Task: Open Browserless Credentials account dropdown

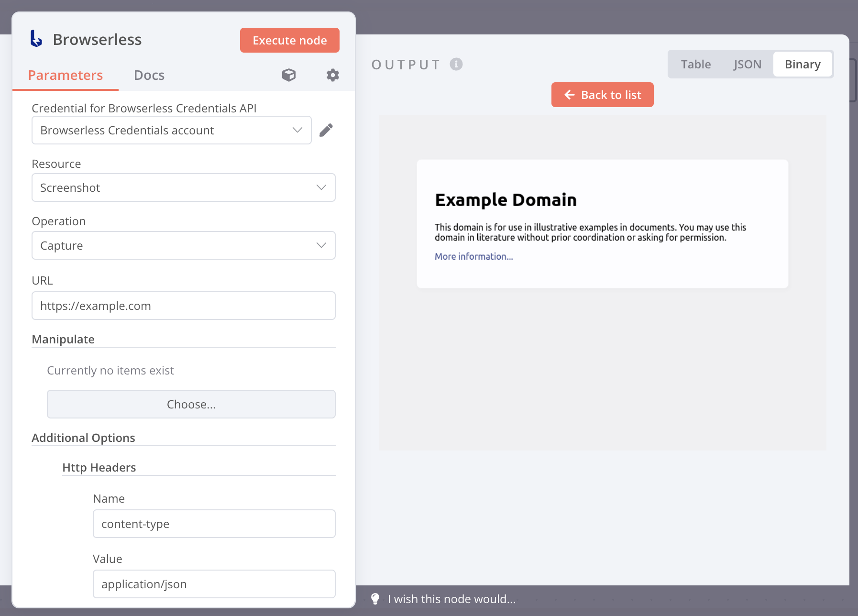Action: tap(172, 130)
